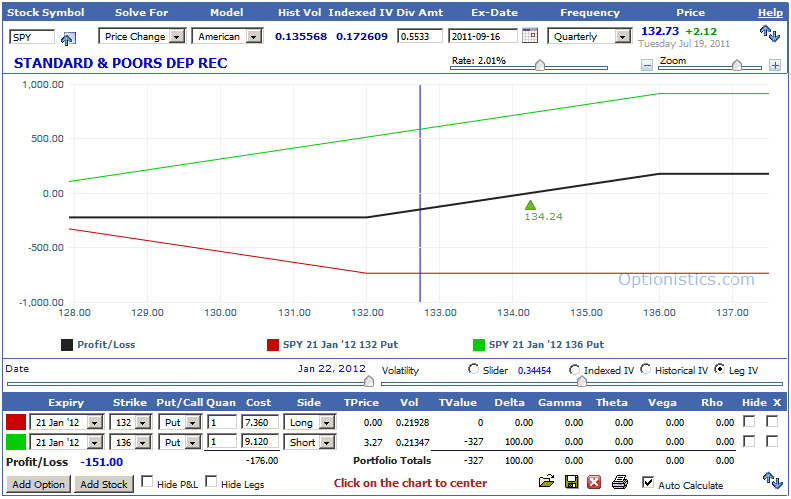This screenshot has height=499, width=791.
Task: Click the open folder icon
Action: coord(546,481)
